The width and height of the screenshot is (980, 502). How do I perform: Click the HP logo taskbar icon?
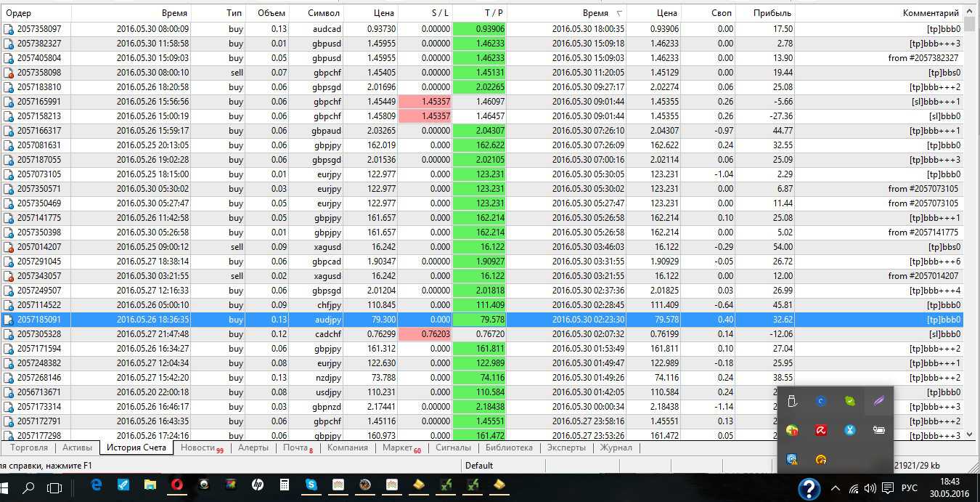pos(258,485)
